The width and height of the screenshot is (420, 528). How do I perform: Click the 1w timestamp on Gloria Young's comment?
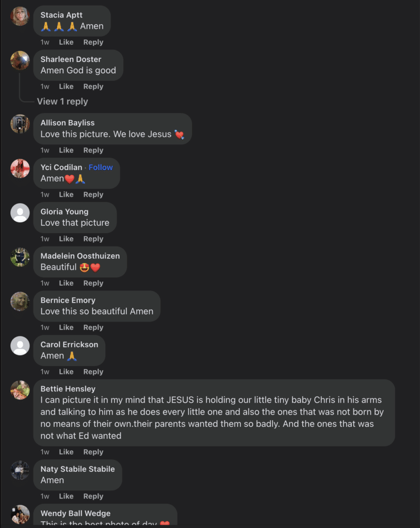[x=45, y=239]
